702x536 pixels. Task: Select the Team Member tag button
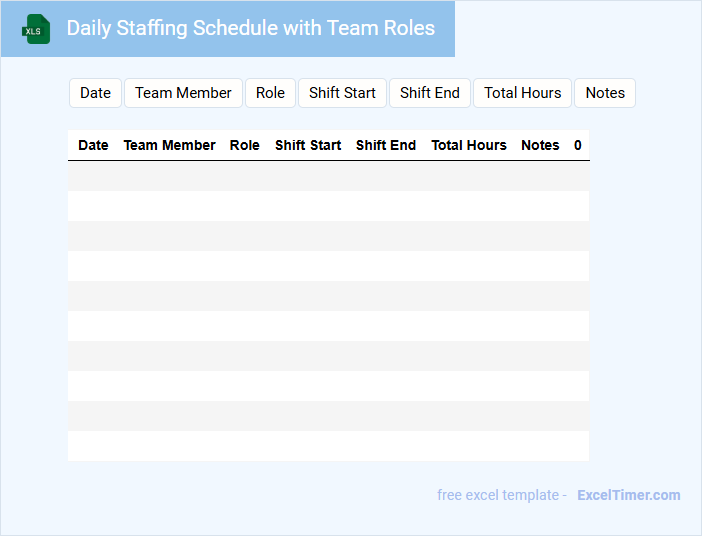[183, 93]
